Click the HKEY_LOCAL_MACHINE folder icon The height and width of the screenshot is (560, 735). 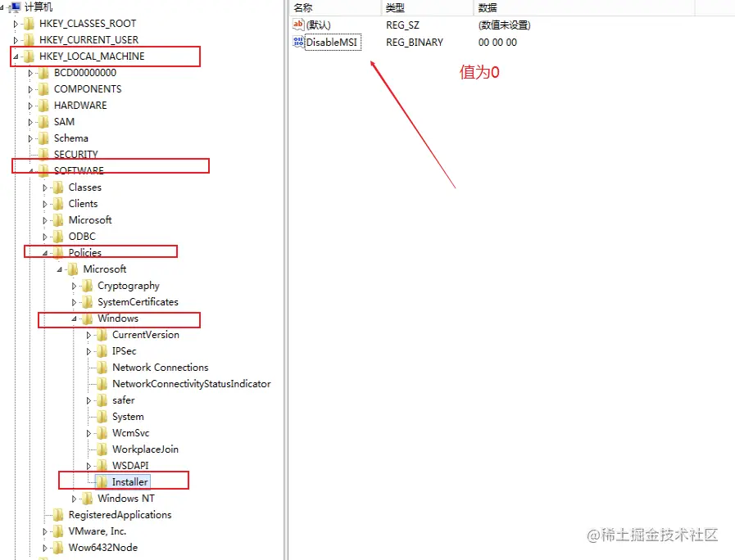pyautogui.click(x=29, y=56)
